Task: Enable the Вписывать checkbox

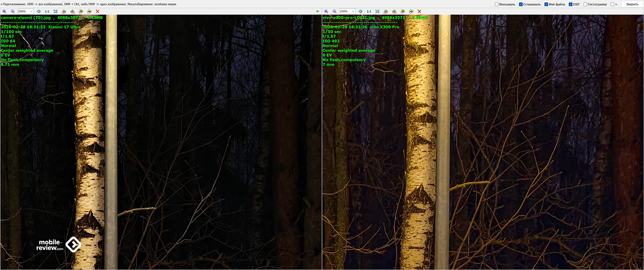Action: point(497,4)
